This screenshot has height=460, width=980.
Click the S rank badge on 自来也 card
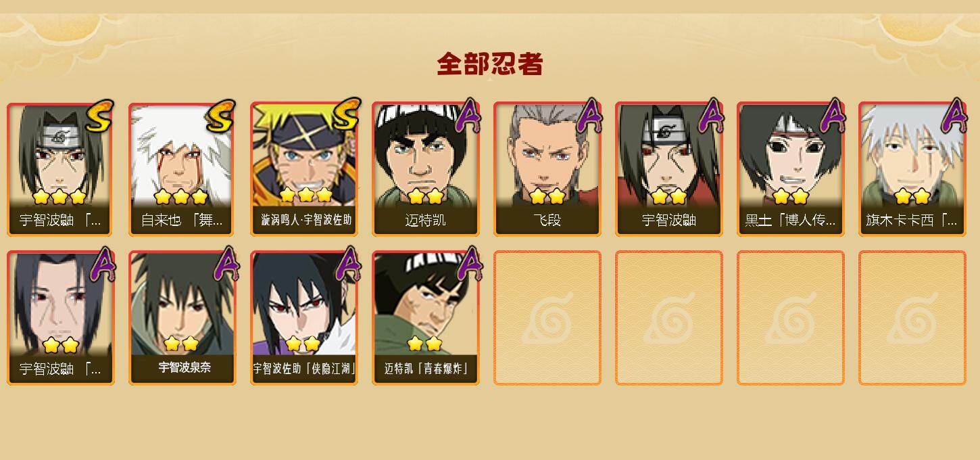pos(220,116)
